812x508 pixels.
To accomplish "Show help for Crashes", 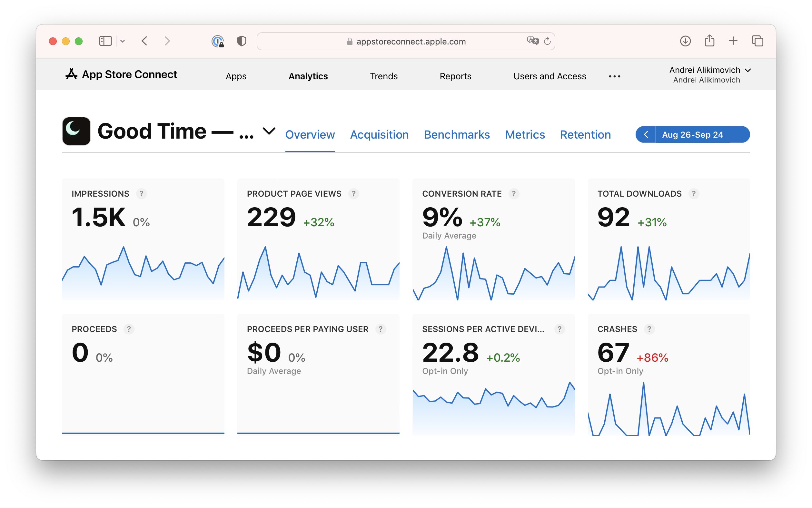I will tap(649, 329).
